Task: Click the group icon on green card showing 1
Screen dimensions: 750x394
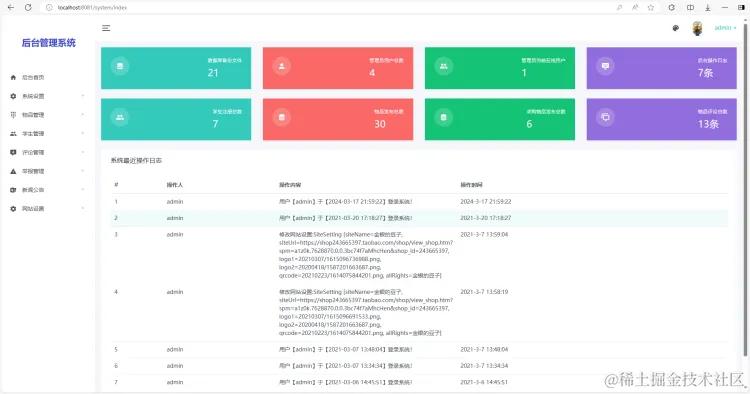Action: coord(443,66)
